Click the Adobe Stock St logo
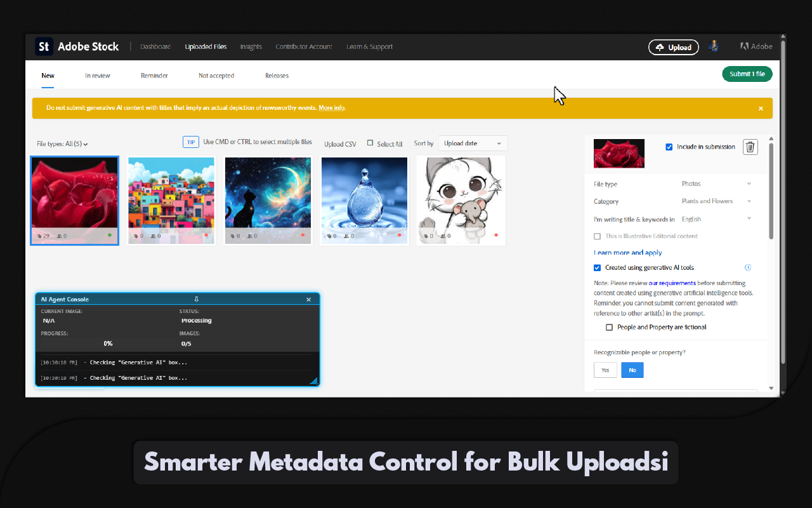The image size is (812, 508). point(44,46)
